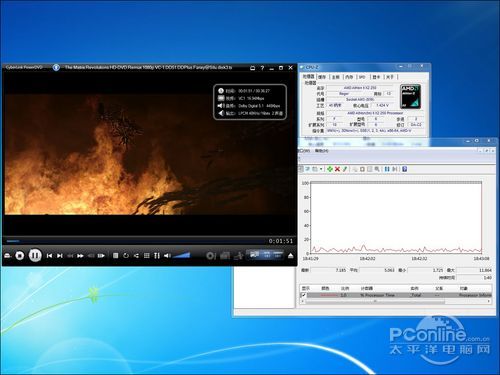Image resolution: width=500 pixels, height=375 pixels.
Task: Click the blue help icon in Performance Monitor toolbar
Action: point(404,169)
